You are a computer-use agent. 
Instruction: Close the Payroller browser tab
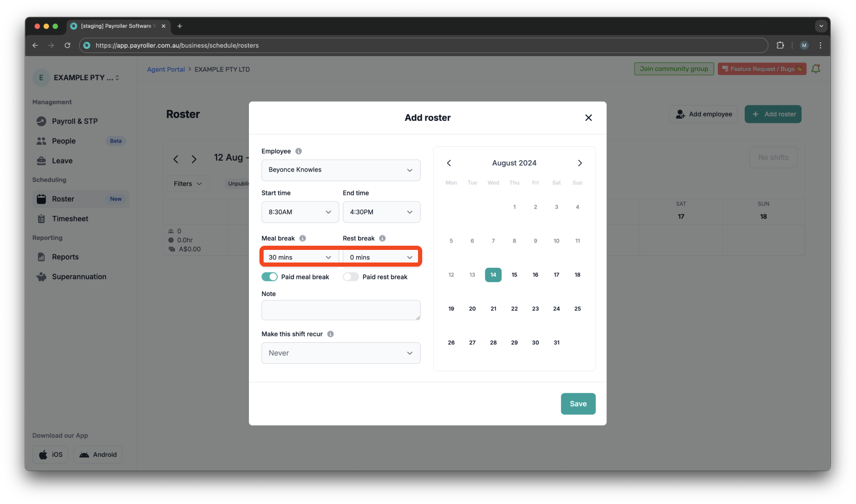pyautogui.click(x=163, y=26)
